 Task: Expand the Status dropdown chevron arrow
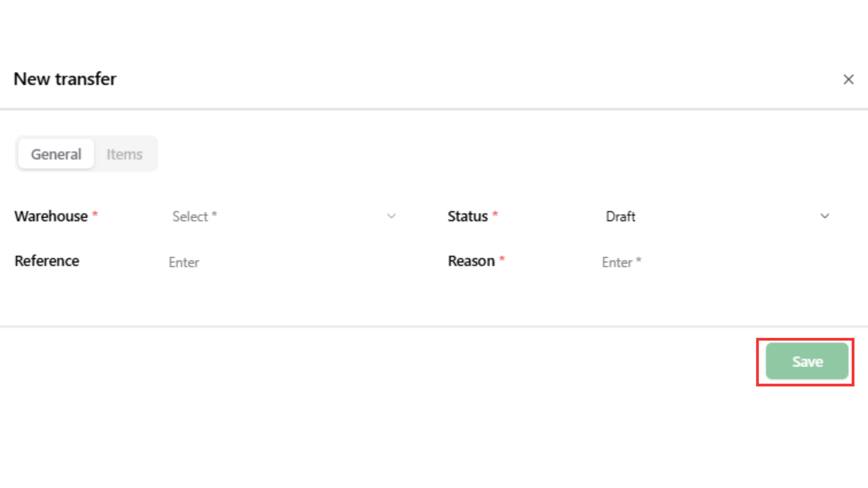point(825,216)
